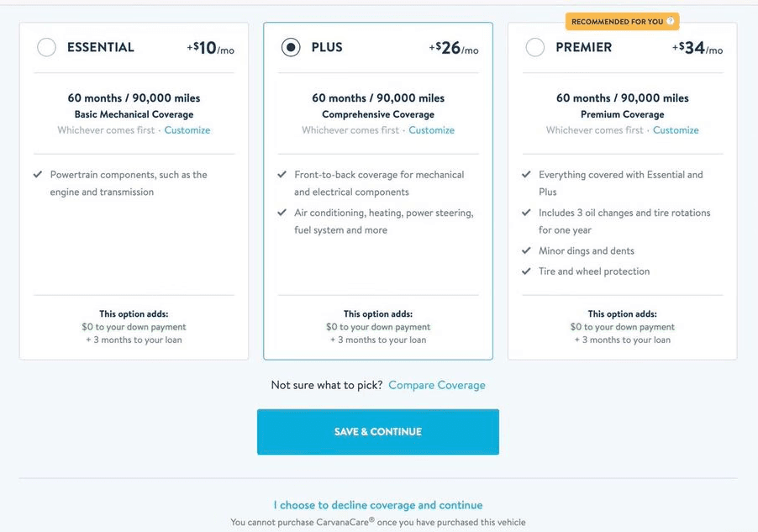Click the Recommended For You badge
The height and width of the screenshot is (532, 758).
pos(622,21)
